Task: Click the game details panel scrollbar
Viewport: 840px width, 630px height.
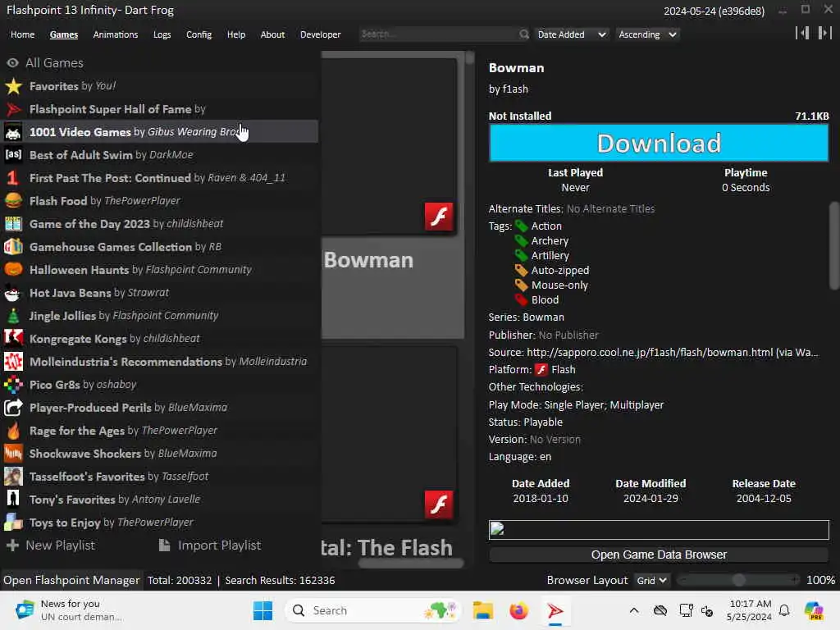Action: tap(833, 245)
